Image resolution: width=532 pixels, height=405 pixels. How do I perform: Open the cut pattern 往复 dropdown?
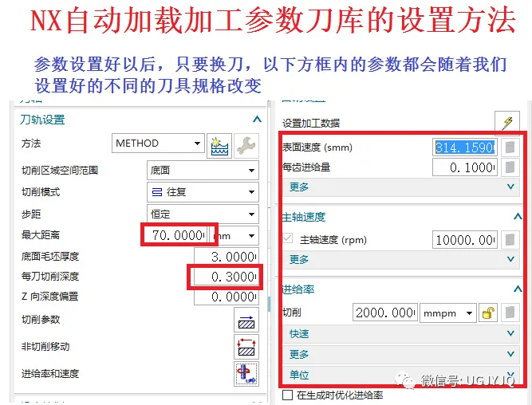[x=203, y=192]
